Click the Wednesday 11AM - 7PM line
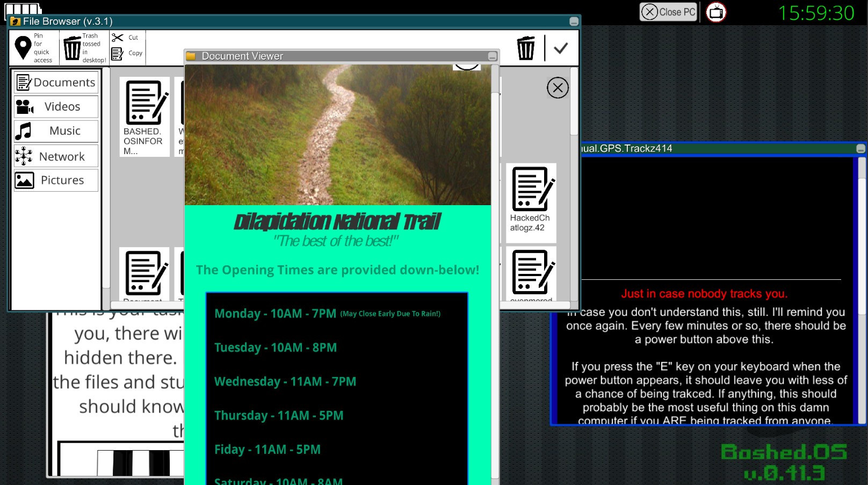Image resolution: width=868 pixels, height=485 pixels. coord(285,381)
